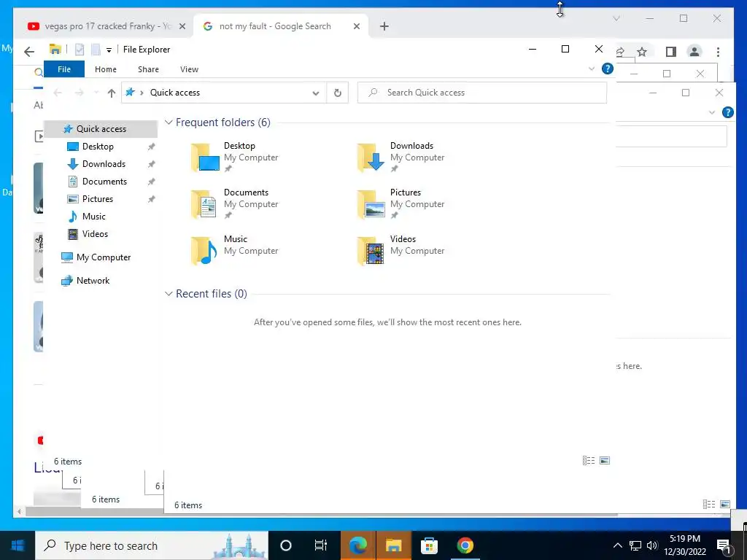Close the not my fault Google Search tab

[356, 27]
